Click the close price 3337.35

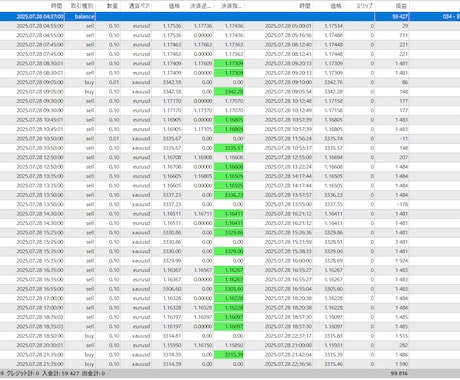[333, 204]
